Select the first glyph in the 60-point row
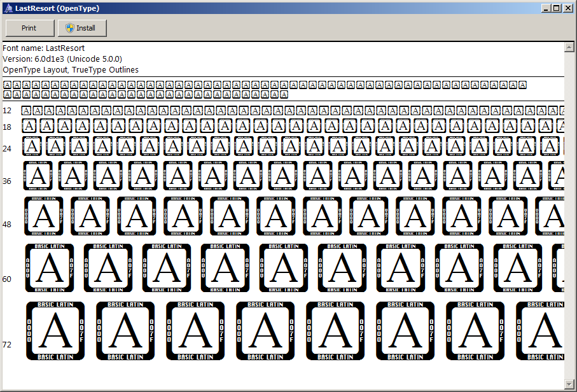577x392 pixels. pyautogui.click(x=50, y=268)
